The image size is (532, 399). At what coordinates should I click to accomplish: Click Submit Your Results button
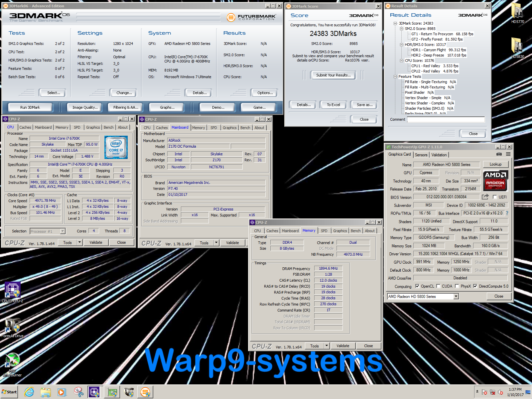click(x=333, y=75)
